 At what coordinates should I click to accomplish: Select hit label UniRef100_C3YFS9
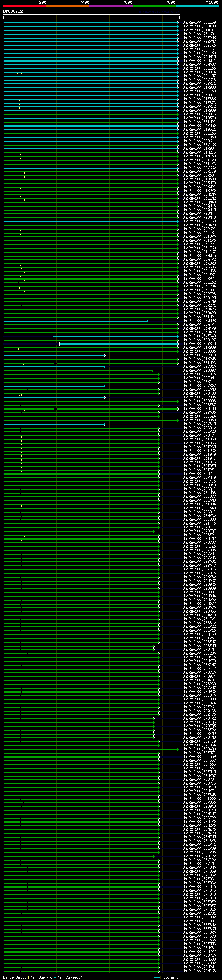199,742
